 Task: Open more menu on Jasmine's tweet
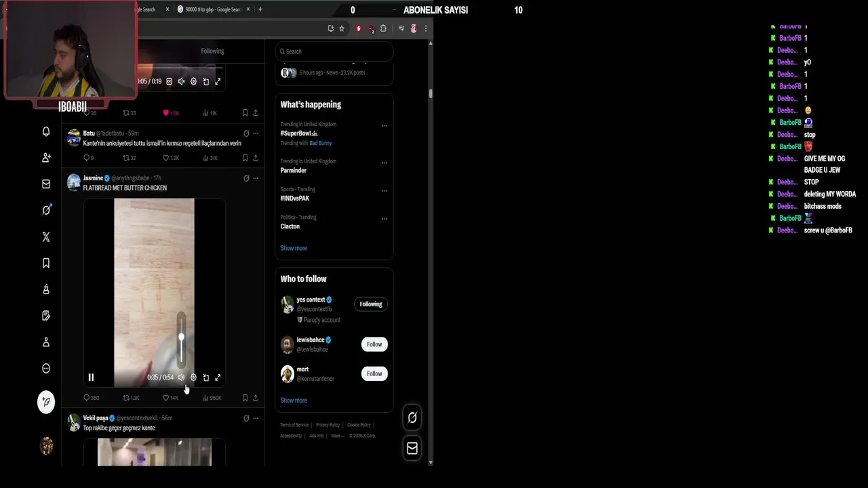(x=256, y=178)
